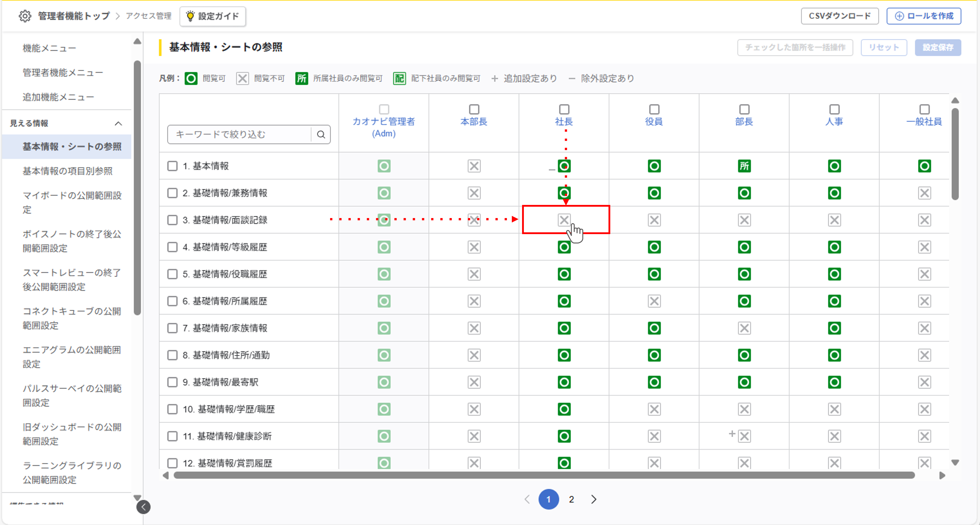Click X icon for 部長 in 健康診断 row

click(x=744, y=436)
